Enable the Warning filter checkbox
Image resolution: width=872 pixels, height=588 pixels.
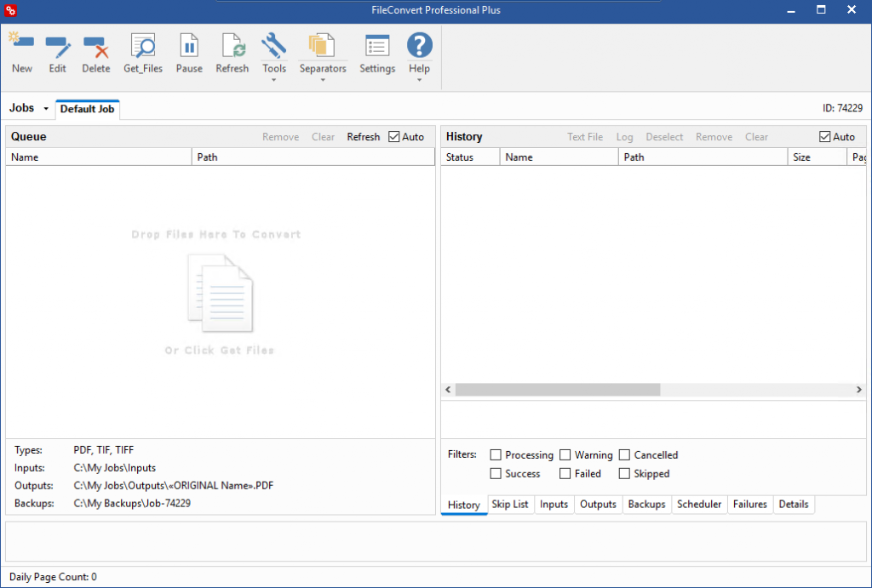565,455
